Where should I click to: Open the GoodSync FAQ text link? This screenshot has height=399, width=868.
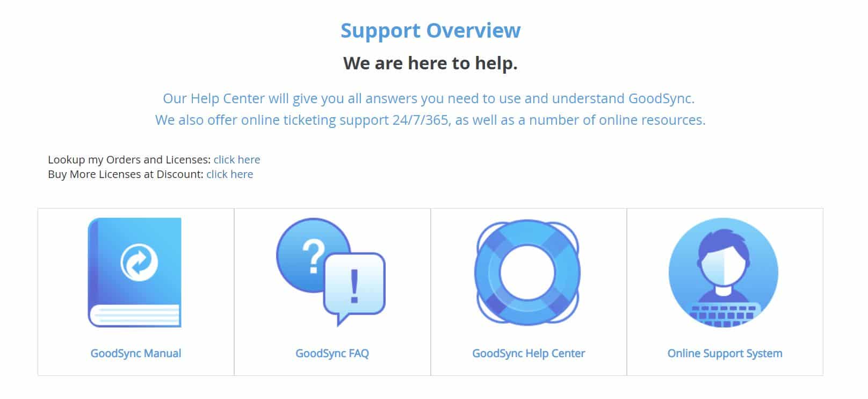tap(332, 353)
